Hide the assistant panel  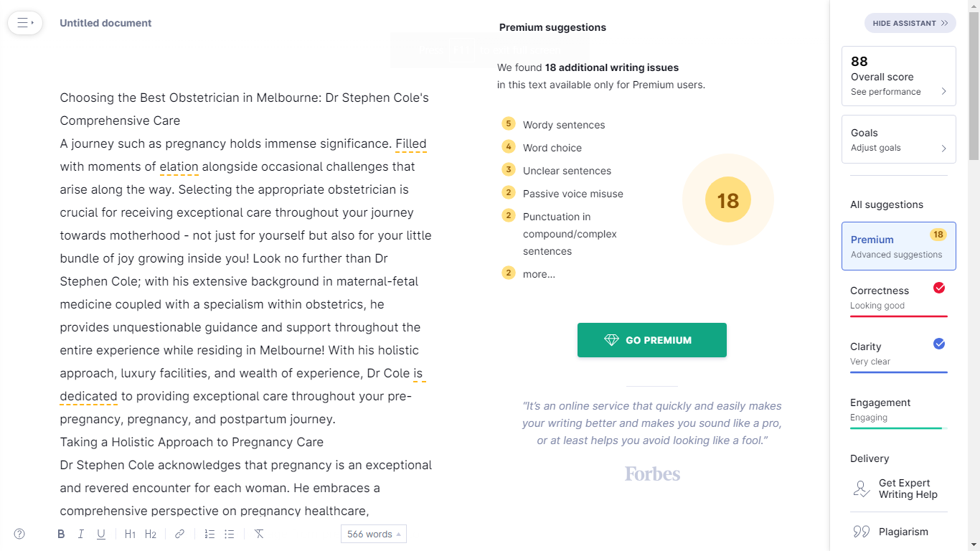pos(910,23)
